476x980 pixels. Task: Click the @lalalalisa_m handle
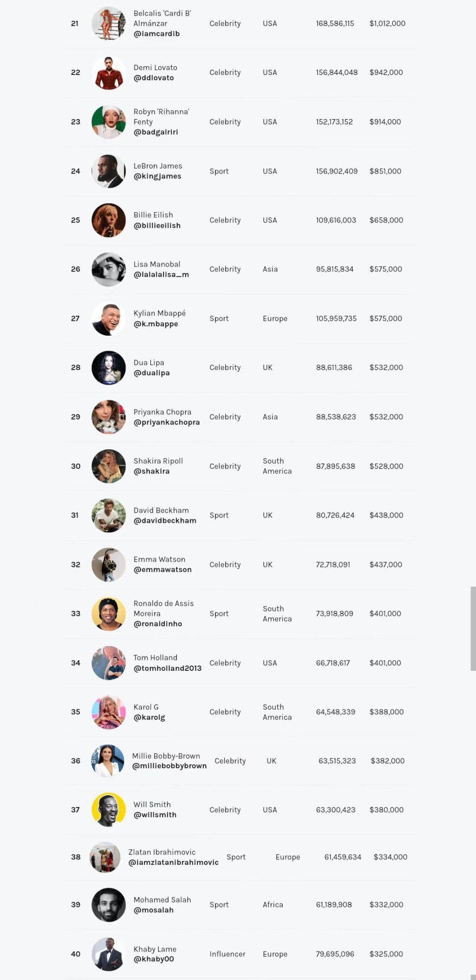point(161,275)
